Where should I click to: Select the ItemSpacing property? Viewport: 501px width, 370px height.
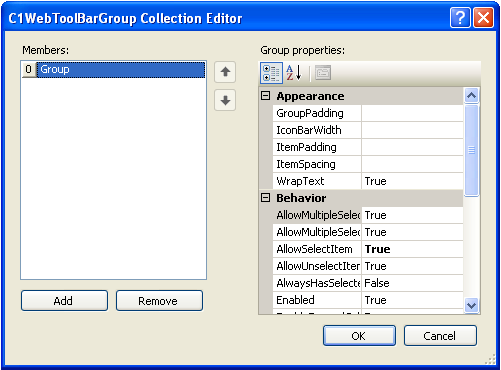pyautogui.click(x=317, y=164)
